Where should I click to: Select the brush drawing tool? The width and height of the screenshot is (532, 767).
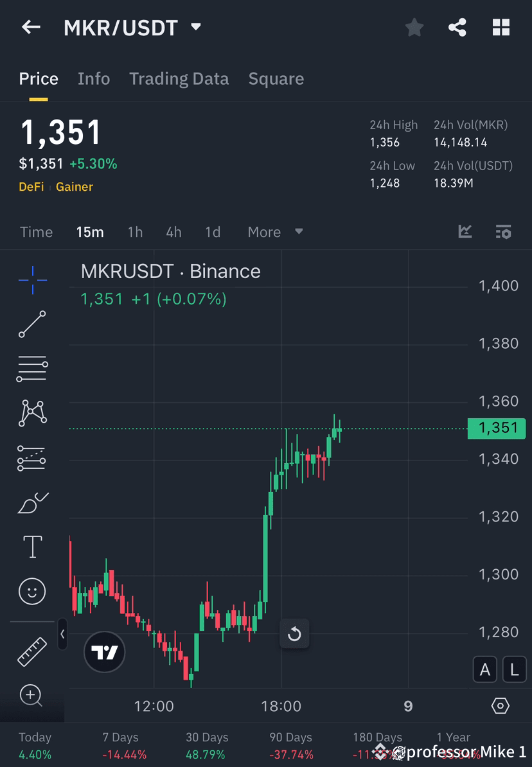pos(32,502)
